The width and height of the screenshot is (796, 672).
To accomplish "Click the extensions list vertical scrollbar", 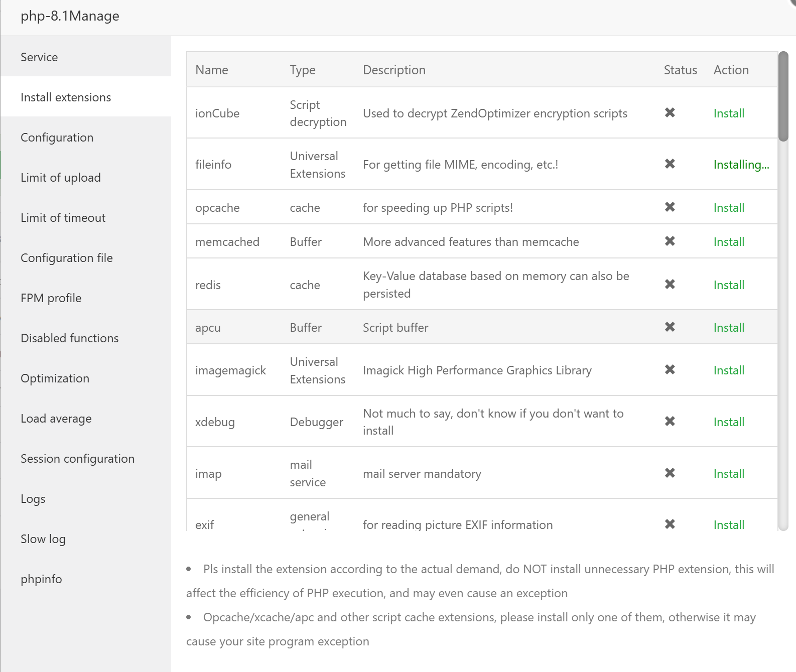I will pyautogui.click(x=783, y=96).
